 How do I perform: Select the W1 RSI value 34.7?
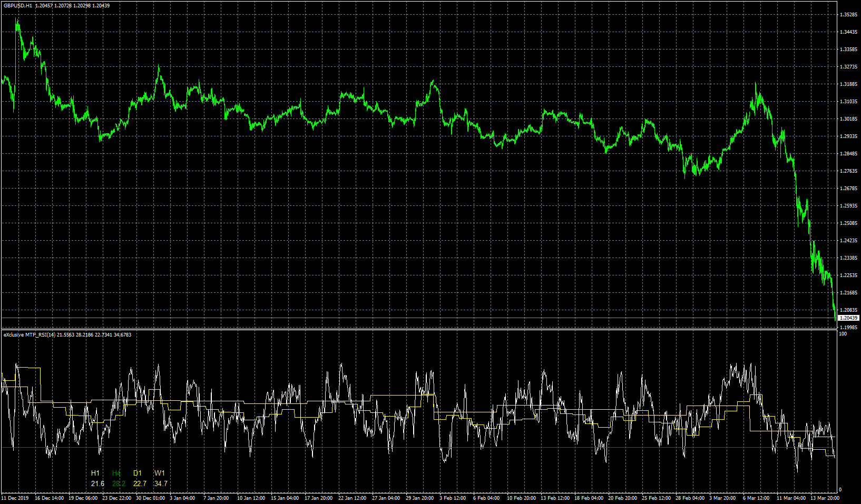(161, 483)
